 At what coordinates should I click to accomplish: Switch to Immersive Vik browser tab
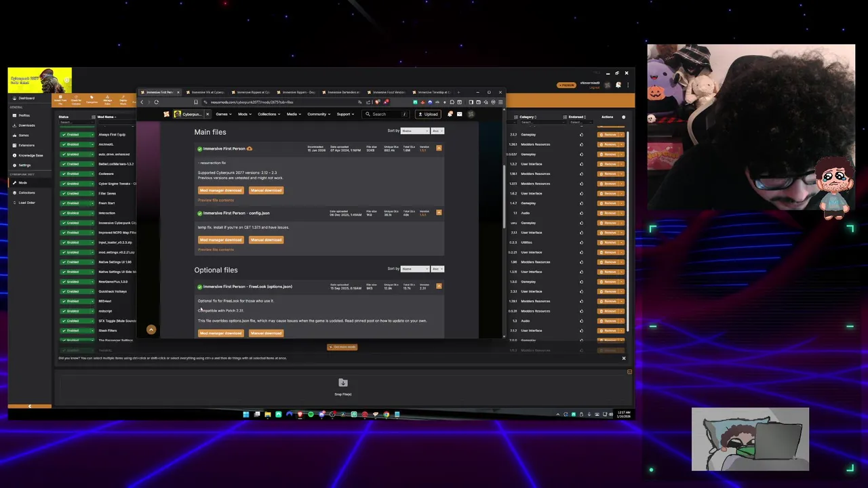207,92
